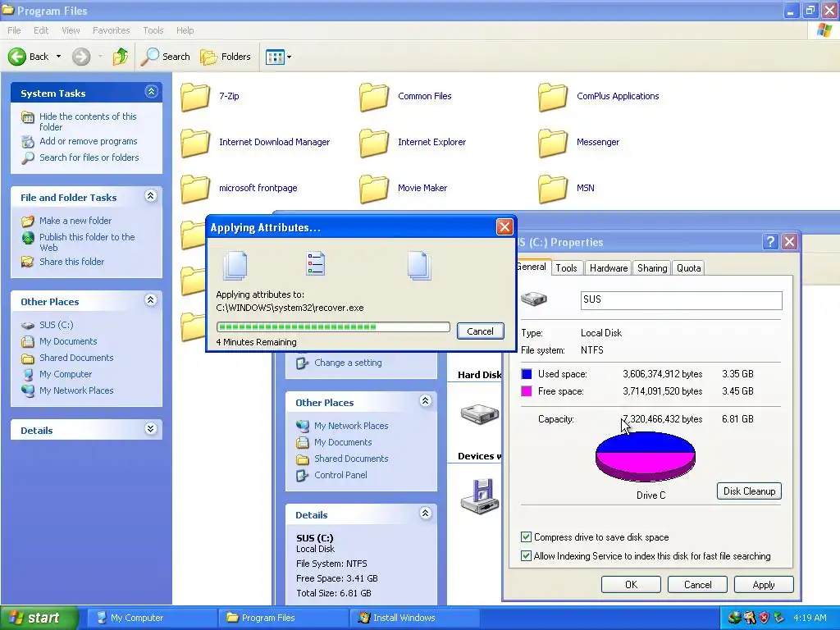Viewport: 840px width, 630px height.
Task: Click the Disk Cleanup button
Action: (x=749, y=491)
